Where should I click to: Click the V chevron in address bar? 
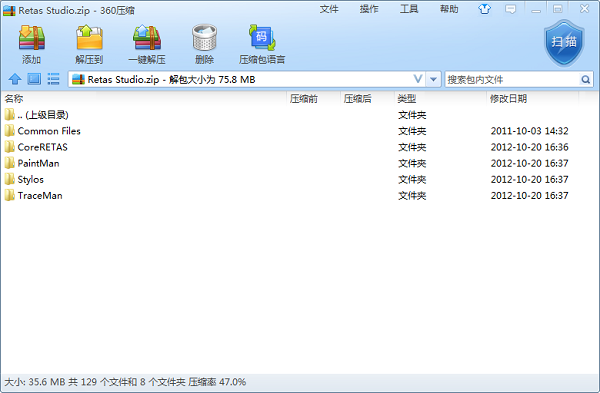point(418,79)
